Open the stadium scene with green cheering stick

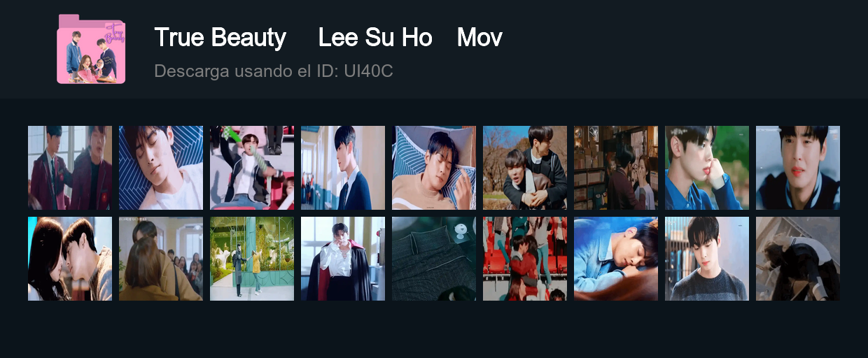coord(252,168)
